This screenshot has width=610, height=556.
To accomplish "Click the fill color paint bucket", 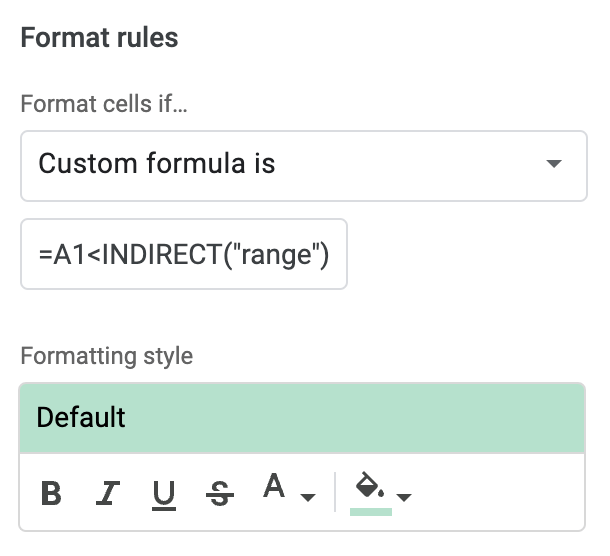I will (x=370, y=487).
